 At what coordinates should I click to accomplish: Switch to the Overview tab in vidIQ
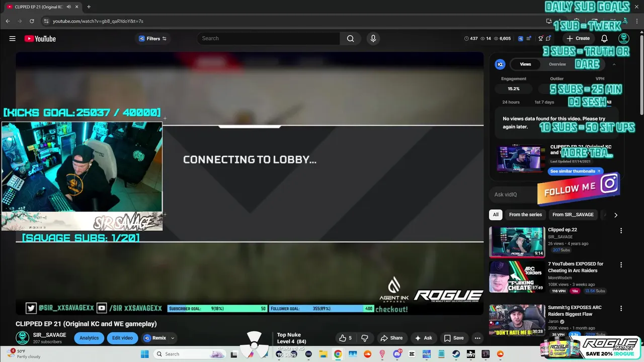click(557, 64)
